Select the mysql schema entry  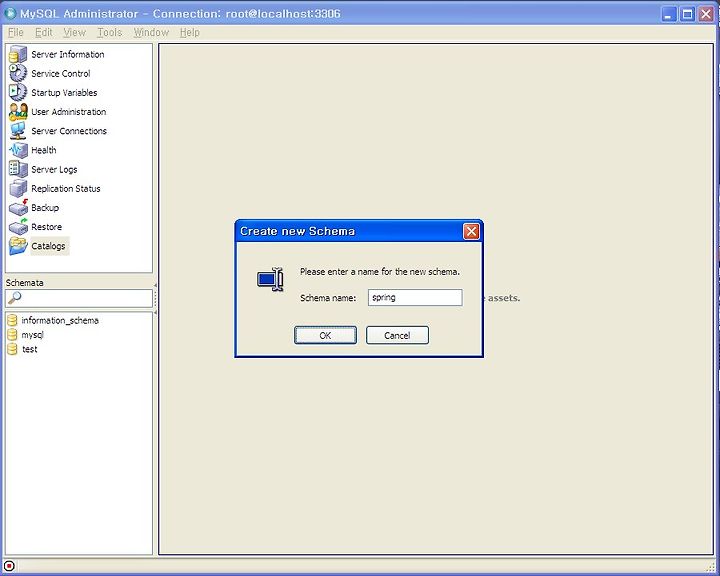tap(33, 335)
